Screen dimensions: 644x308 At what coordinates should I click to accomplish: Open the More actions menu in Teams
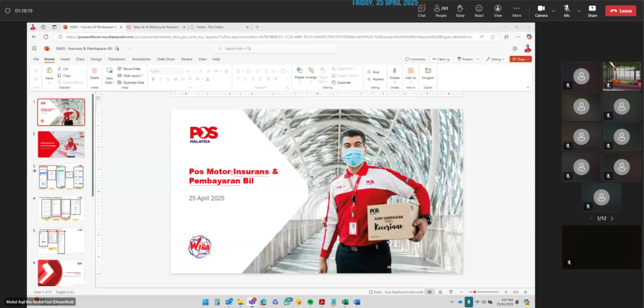[x=517, y=11]
